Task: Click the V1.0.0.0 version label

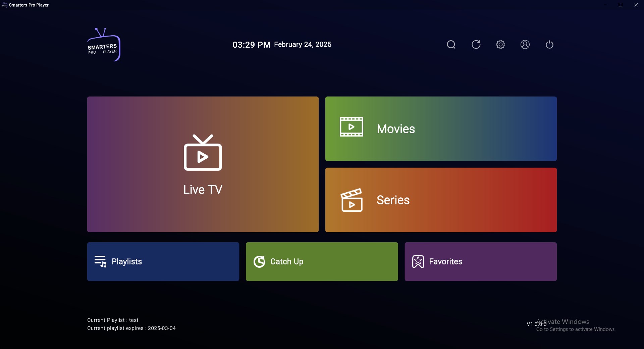Action: click(536, 323)
